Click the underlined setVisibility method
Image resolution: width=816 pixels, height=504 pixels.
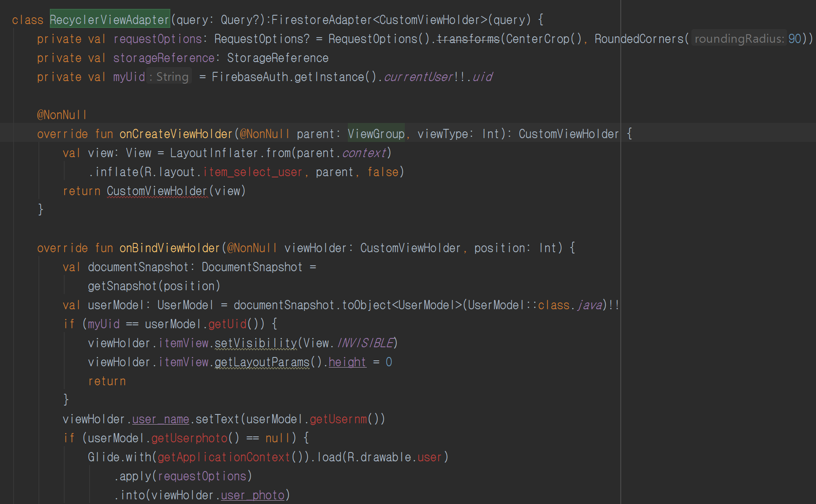click(256, 343)
